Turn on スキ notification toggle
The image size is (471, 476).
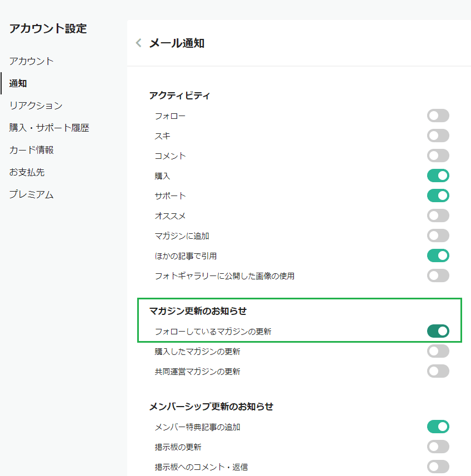438,136
